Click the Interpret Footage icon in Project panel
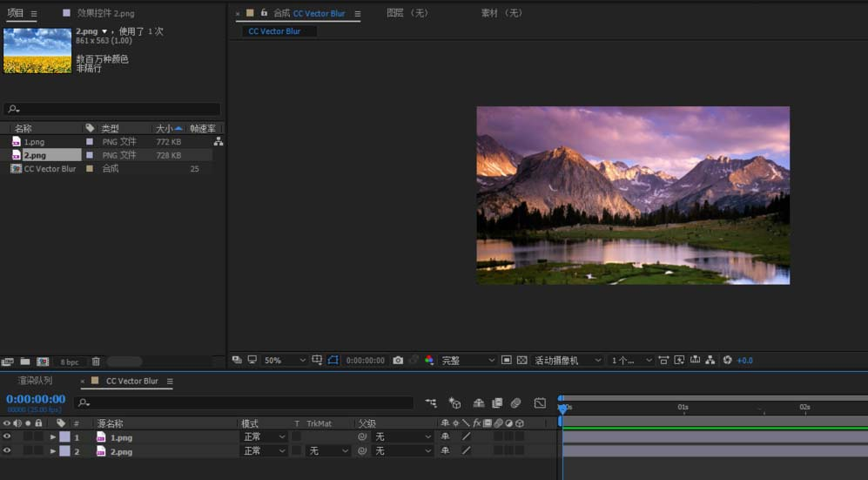868x480 pixels. pyautogui.click(x=7, y=362)
